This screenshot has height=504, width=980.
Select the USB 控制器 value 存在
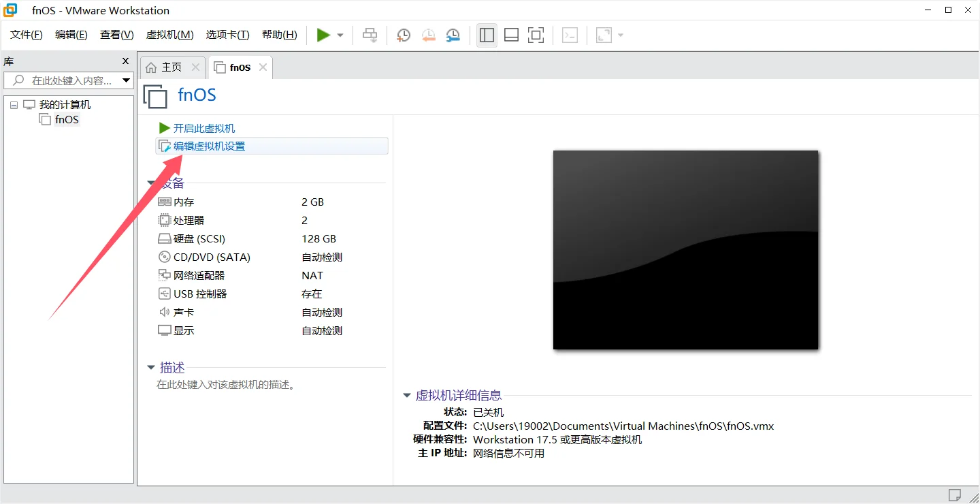point(312,294)
